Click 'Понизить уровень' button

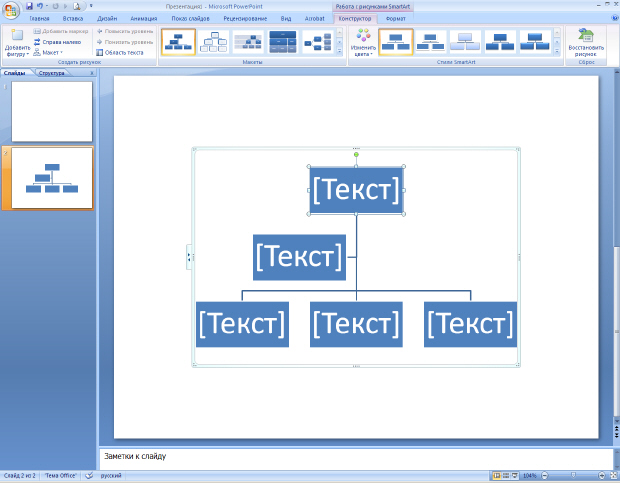click(x=125, y=42)
